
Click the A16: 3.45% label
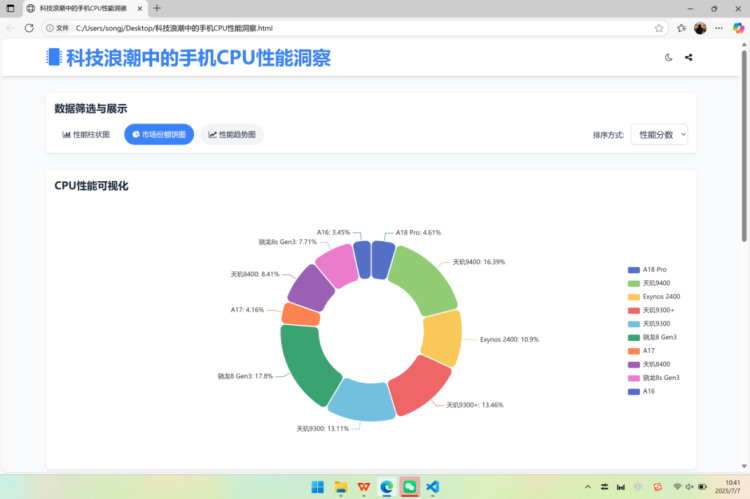333,232
